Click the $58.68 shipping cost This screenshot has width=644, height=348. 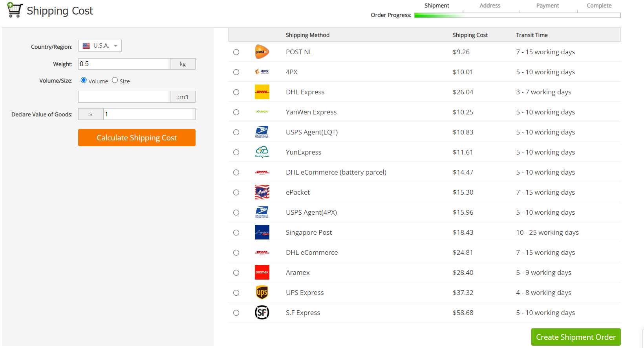pyautogui.click(x=463, y=313)
